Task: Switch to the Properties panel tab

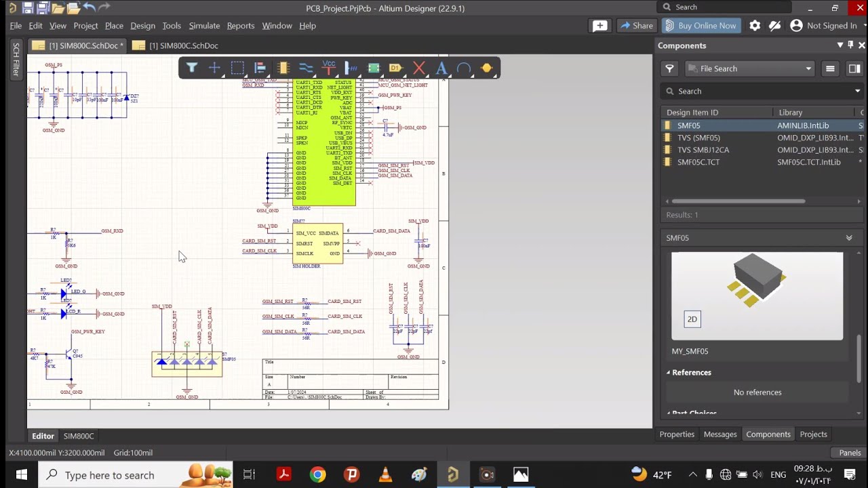Action: click(x=677, y=434)
